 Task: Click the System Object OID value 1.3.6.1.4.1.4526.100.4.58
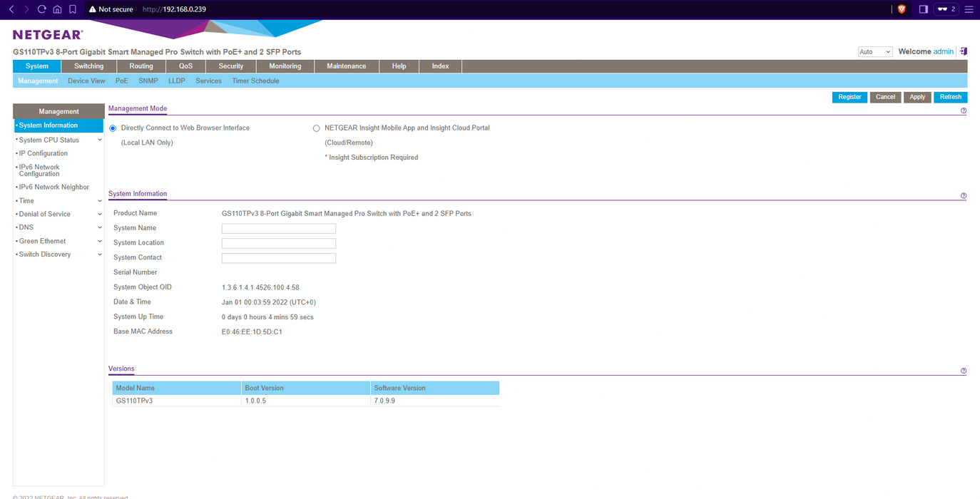[260, 287]
